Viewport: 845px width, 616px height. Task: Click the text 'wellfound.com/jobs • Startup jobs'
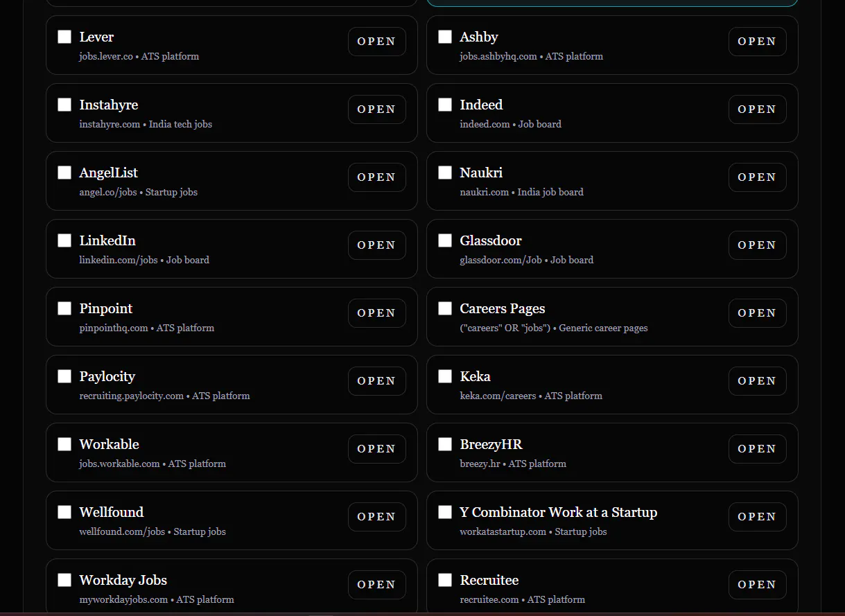[153, 531]
